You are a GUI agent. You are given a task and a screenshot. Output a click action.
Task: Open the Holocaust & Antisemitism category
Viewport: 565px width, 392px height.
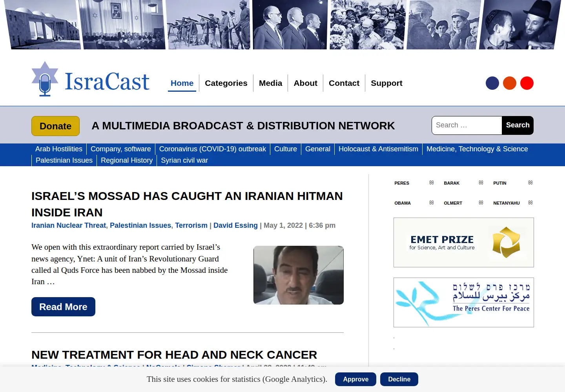[378, 149]
